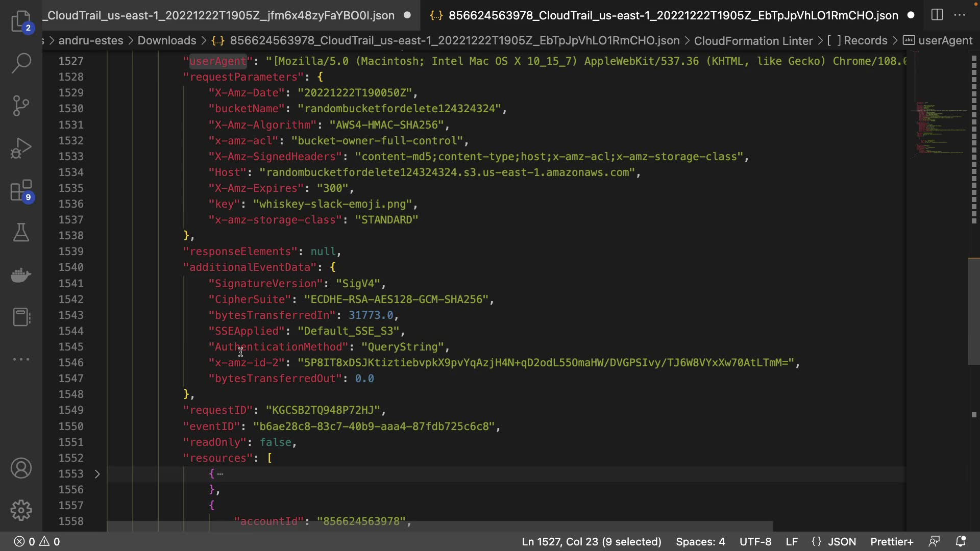Open the additional views ellipsis in the activity bar
This screenshot has height=551, width=980.
click(x=21, y=359)
